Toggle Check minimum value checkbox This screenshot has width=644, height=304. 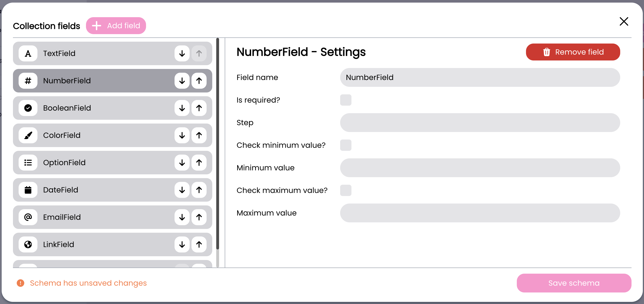[346, 145]
